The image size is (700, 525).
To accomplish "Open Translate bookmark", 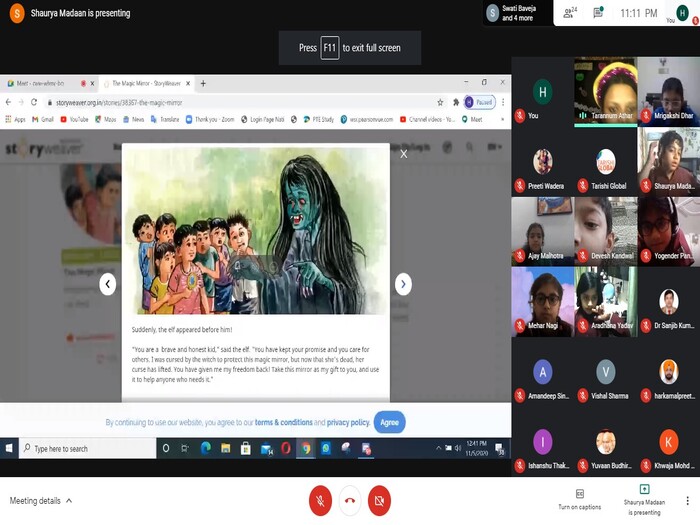I will click(165, 119).
